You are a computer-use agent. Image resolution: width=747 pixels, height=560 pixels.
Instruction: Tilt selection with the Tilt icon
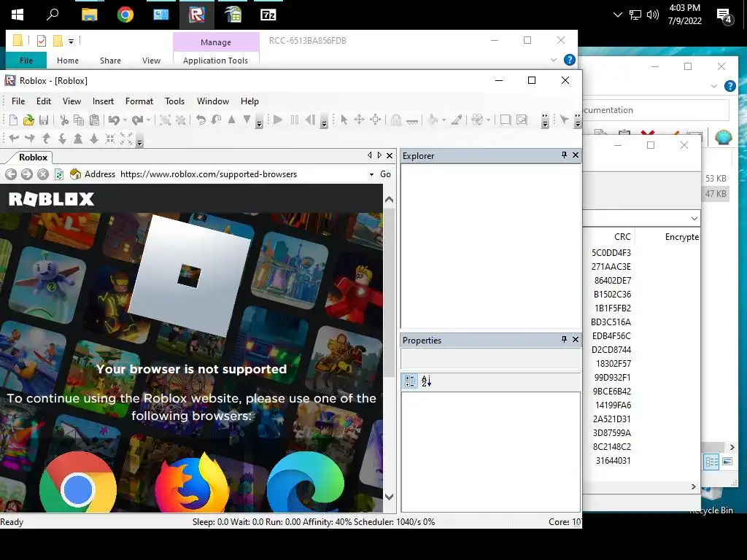[x=216, y=120]
